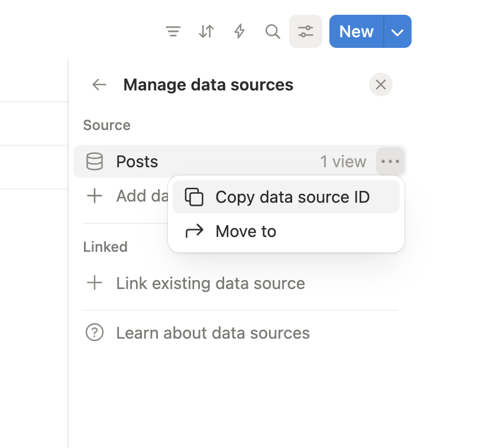Choose Move to from the menu
The width and height of the screenshot is (479, 448).
[x=246, y=231]
